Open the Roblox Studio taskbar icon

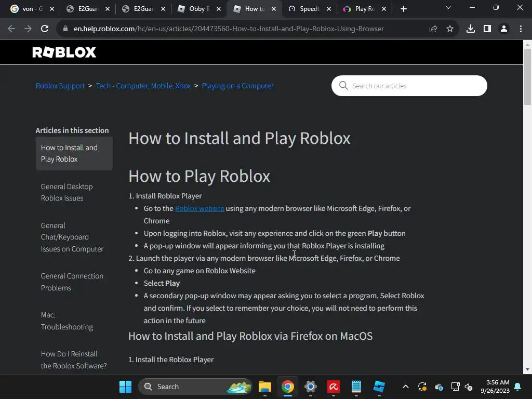[x=379, y=387]
